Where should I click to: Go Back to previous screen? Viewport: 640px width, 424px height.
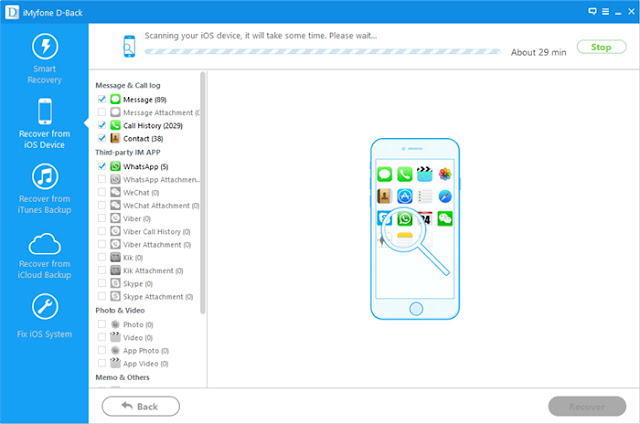tap(140, 406)
